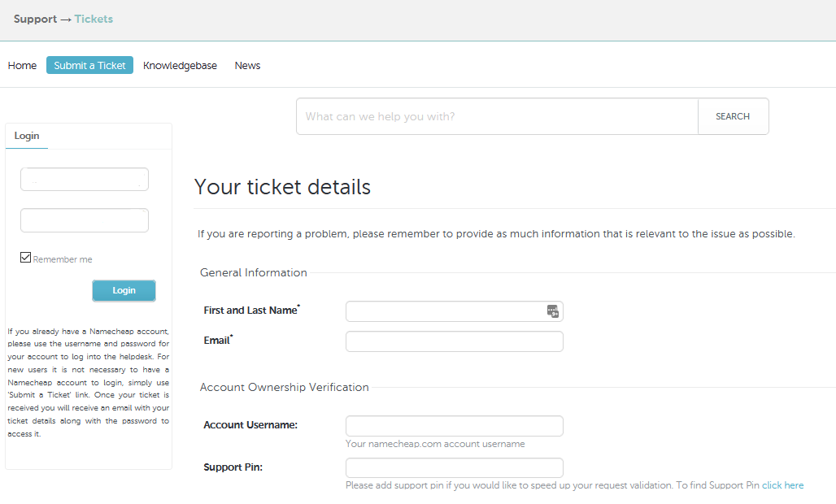Click the Tickets breadcrumb link
The width and height of the screenshot is (836, 504).
tap(94, 20)
